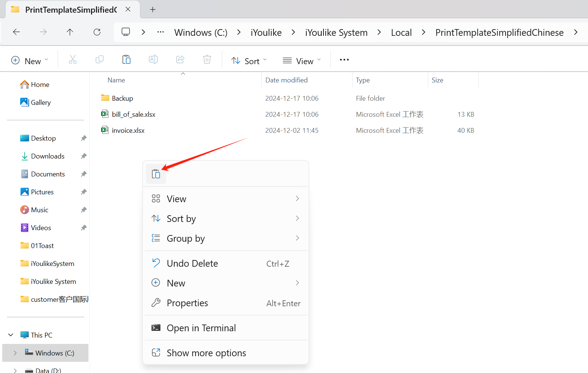588x373 pixels.
Task: Open the View dropdown in the toolbar
Action: click(x=301, y=61)
